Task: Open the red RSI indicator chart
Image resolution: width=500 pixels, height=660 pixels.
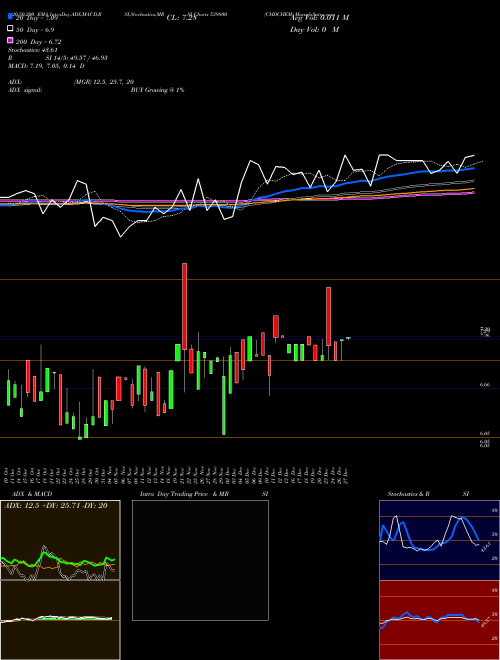Action: 439,620
